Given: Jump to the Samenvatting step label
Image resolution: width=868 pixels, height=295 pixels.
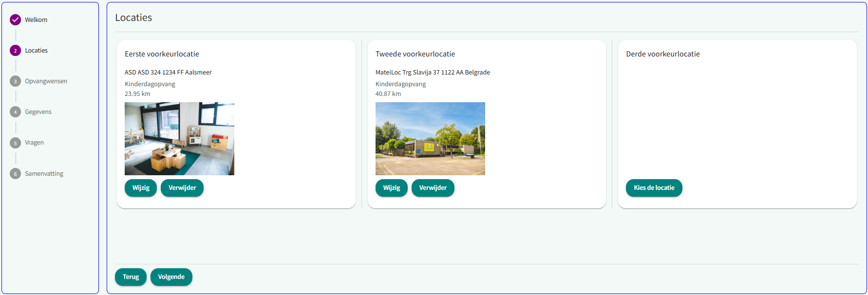Looking at the screenshot, I should click(x=44, y=174).
